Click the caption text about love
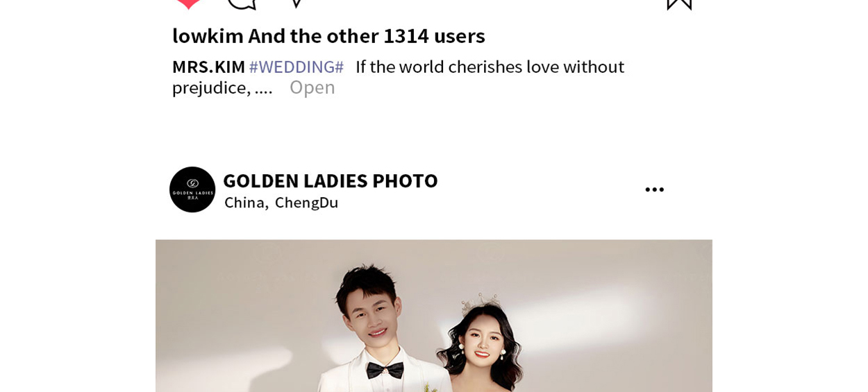868x392 pixels. tap(398, 77)
